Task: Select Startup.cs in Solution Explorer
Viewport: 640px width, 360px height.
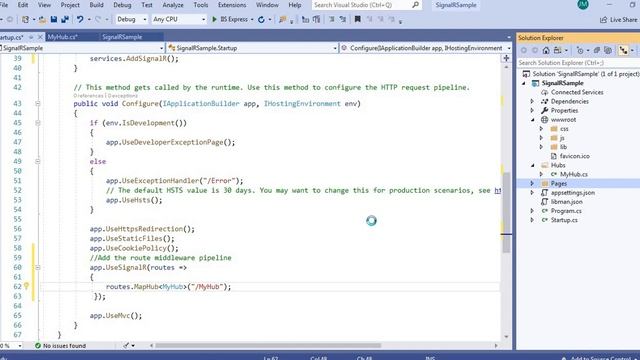Action: coord(564,220)
